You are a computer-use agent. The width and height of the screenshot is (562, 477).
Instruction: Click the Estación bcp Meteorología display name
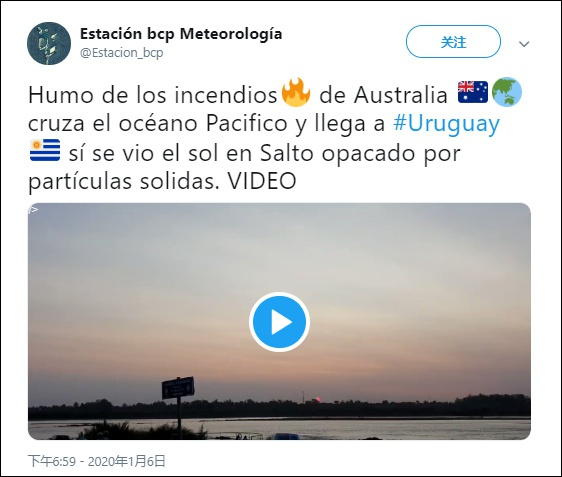point(181,34)
